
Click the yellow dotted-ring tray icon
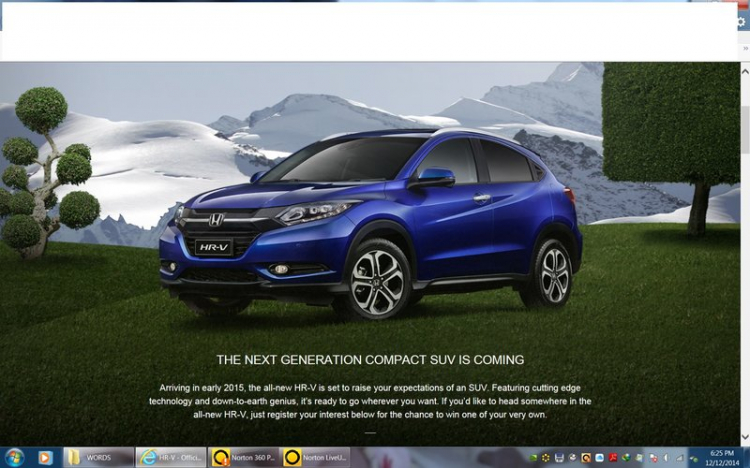click(545, 458)
